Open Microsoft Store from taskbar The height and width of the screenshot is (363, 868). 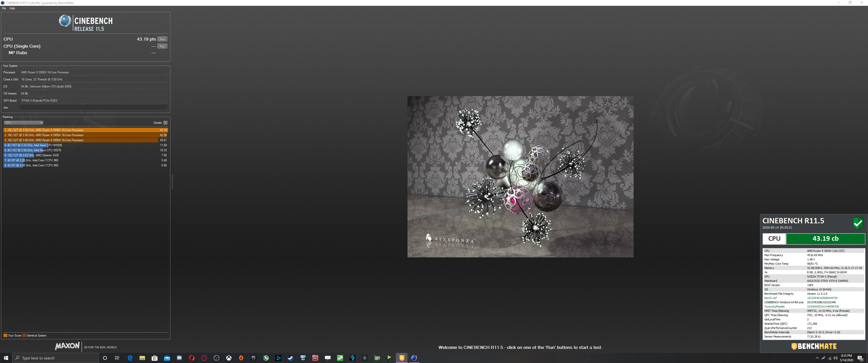click(x=155, y=358)
